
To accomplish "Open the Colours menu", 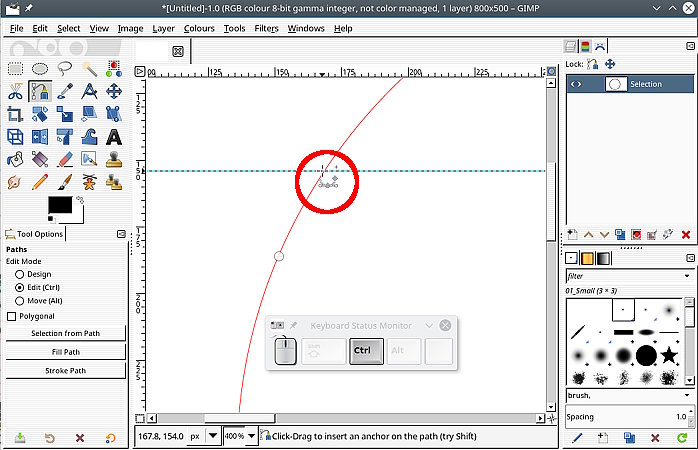I will pos(199,29).
